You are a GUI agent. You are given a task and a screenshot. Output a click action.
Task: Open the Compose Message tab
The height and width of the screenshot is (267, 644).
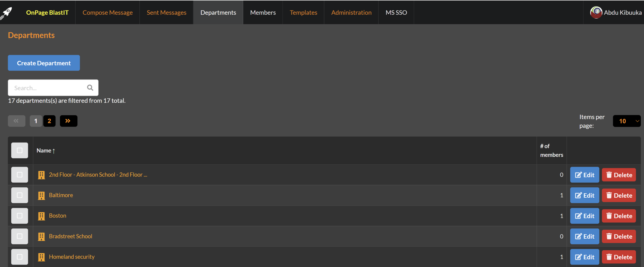(x=108, y=13)
